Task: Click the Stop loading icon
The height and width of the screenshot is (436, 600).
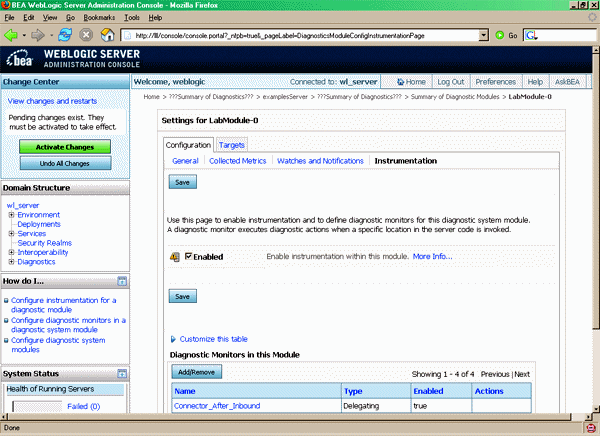Action: click(86, 35)
